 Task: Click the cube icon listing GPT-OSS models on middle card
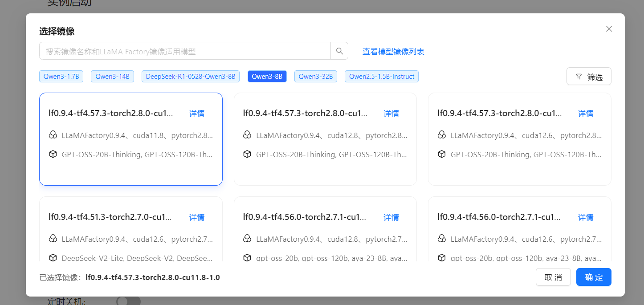247,154
